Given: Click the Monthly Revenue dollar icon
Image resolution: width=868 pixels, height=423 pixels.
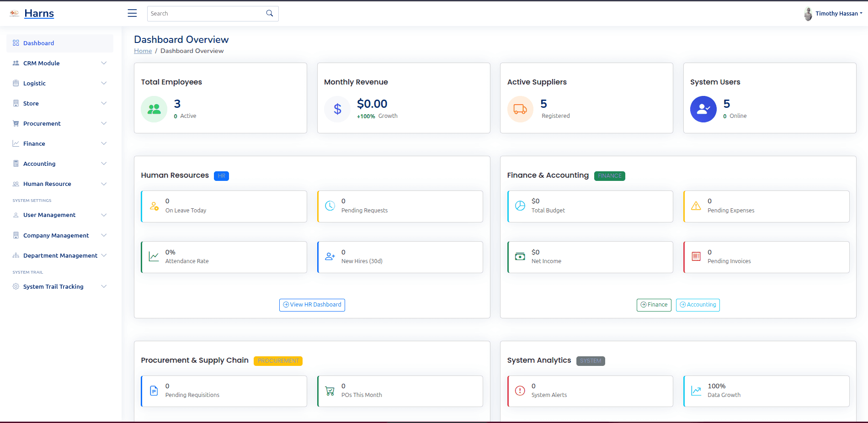Looking at the screenshot, I should tap(337, 109).
